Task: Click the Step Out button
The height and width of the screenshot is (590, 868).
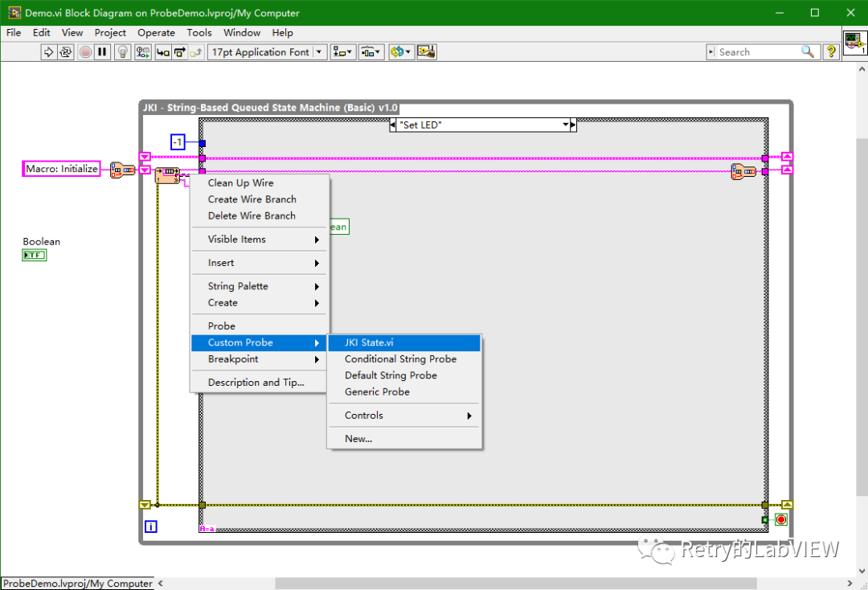Action: [196, 52]
